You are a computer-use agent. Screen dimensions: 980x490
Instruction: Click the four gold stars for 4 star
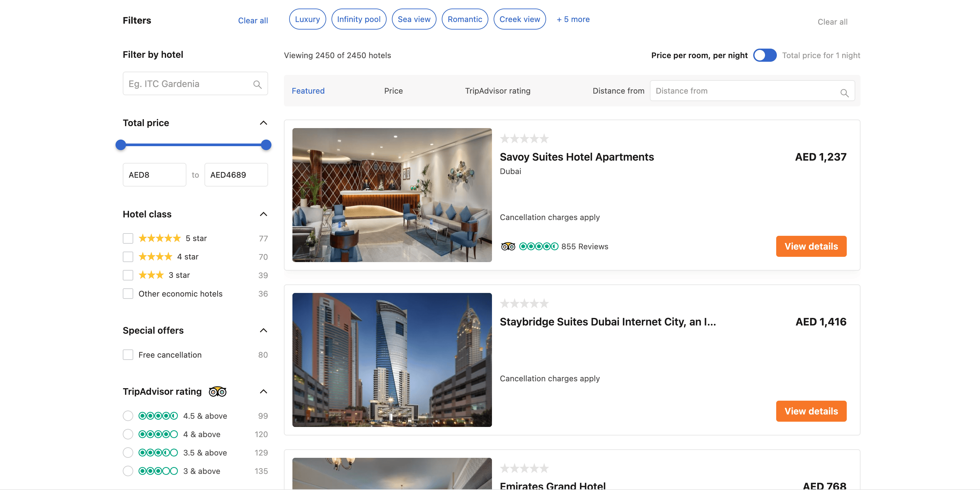[156, 256]
